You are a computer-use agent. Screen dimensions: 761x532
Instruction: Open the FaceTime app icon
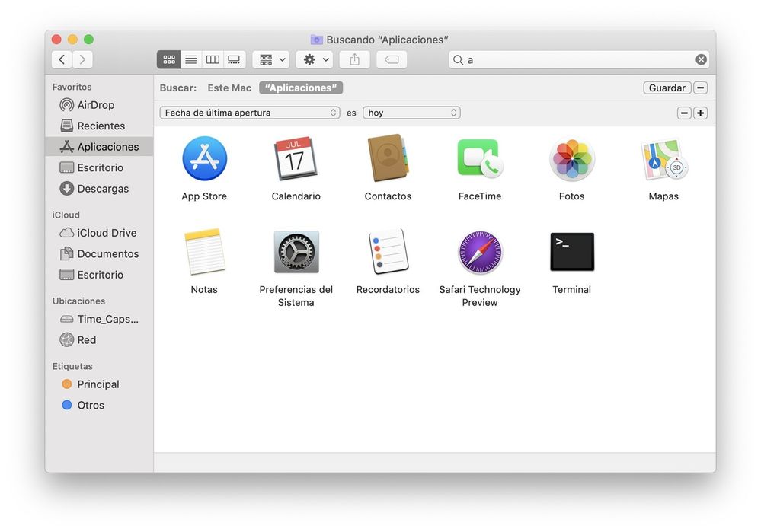tap(480, 159)
